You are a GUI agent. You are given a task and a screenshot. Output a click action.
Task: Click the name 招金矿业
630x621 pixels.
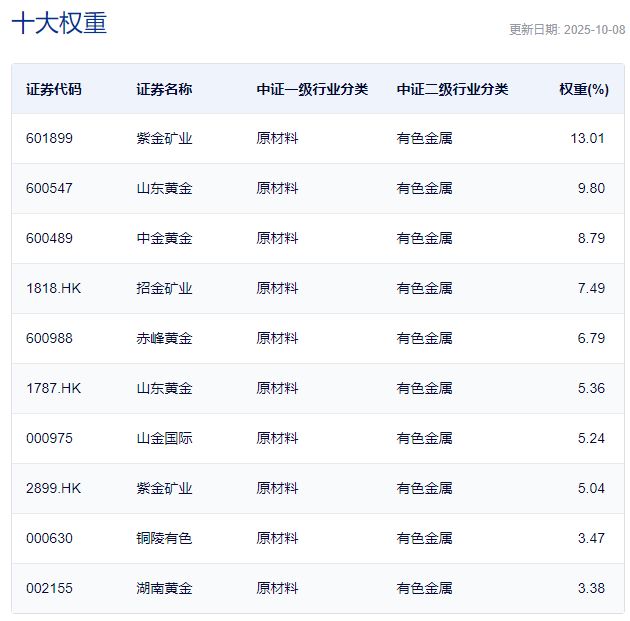pos(164,288)
